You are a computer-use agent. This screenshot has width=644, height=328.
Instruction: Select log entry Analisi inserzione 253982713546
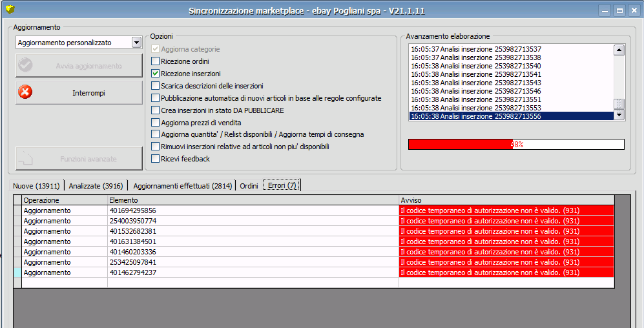[x=512, y=91]
